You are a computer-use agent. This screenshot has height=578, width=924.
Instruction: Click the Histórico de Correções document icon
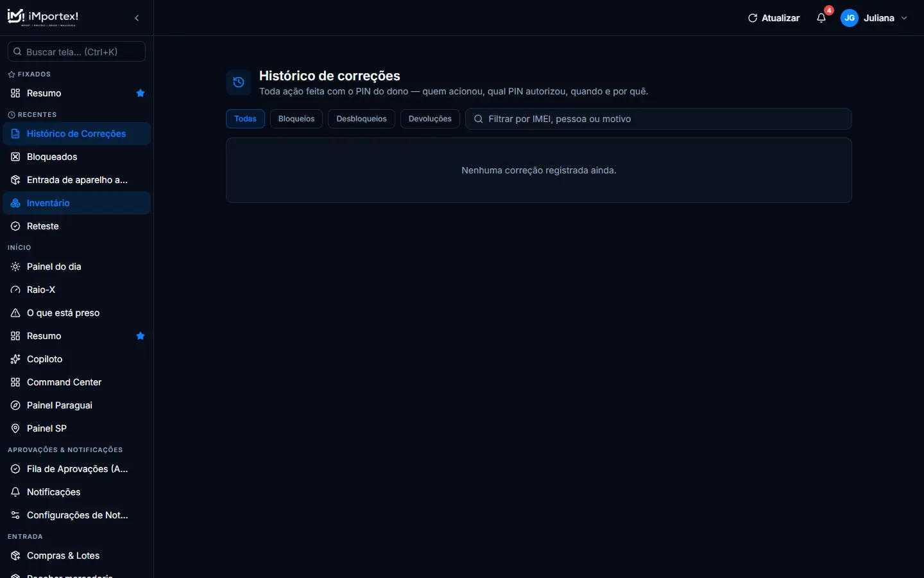click(15, 134)
